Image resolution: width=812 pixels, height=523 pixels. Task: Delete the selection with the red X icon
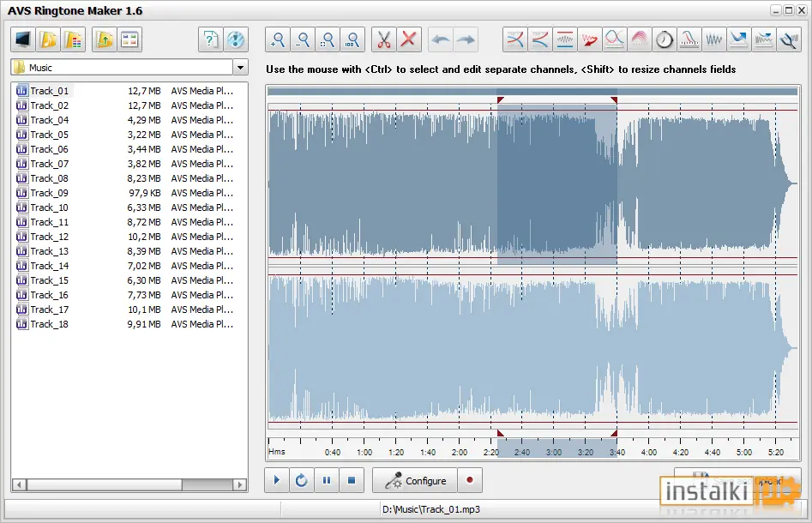[409, 40]
